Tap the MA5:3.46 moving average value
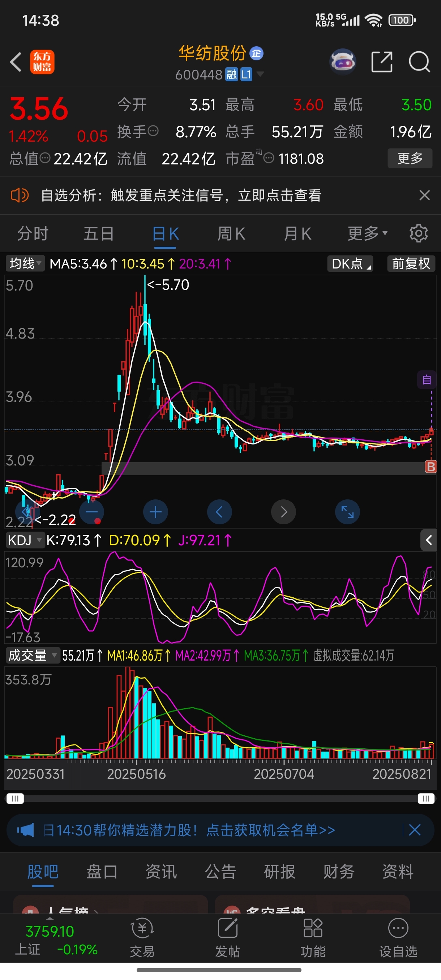Image resolution: width=441 pixels, height=980 pixels. 84,263
